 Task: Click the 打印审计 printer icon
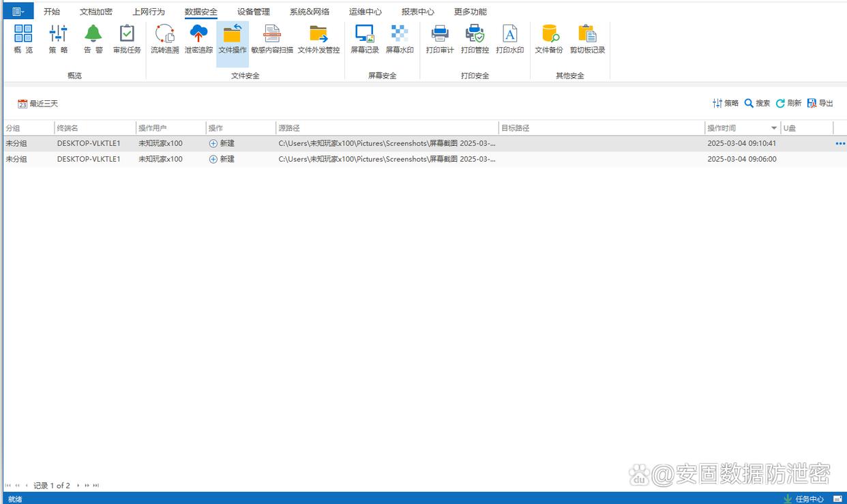pyautogui.click(x=440, y=39)
